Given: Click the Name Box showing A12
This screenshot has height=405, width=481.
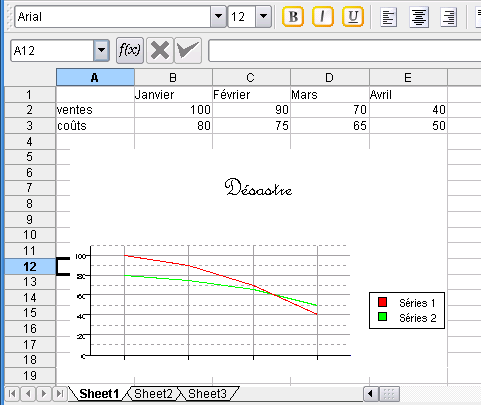Looking at the screenshot, I should [x=52, y=50].
